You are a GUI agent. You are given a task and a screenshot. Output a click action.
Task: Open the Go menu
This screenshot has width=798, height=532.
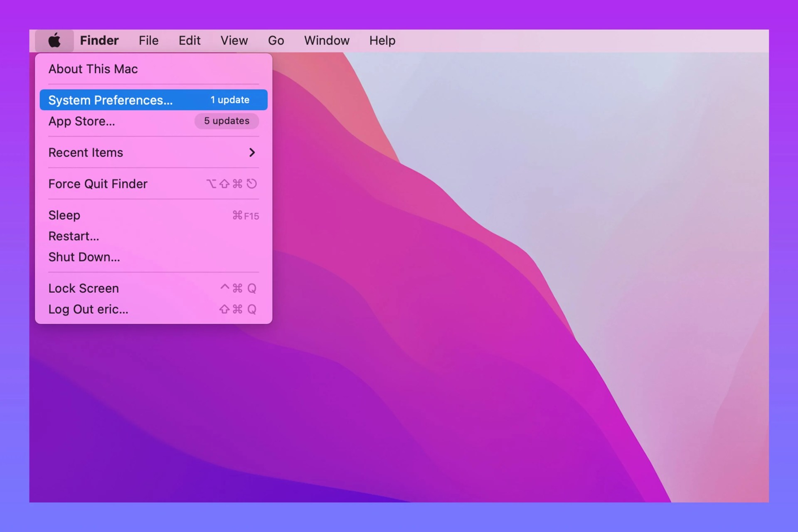[x=276, y=41]
